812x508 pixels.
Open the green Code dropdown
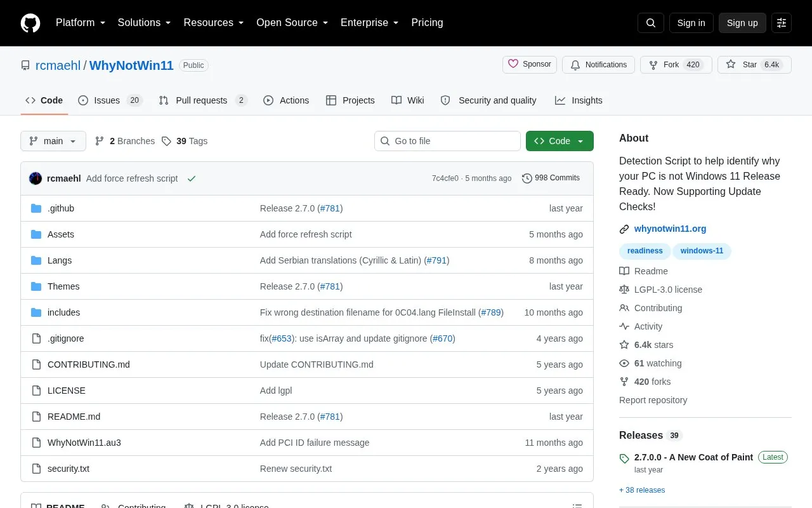point(560,141)
